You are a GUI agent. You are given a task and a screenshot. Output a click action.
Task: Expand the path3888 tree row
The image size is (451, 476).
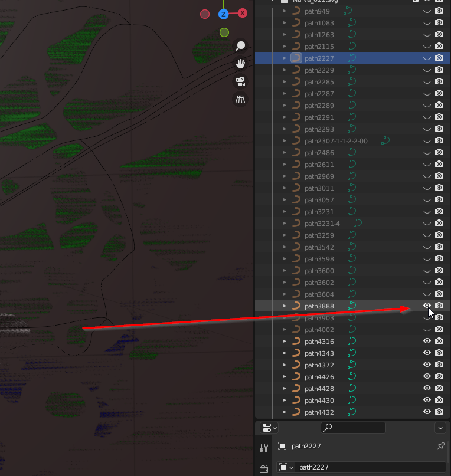click(285, 306)
